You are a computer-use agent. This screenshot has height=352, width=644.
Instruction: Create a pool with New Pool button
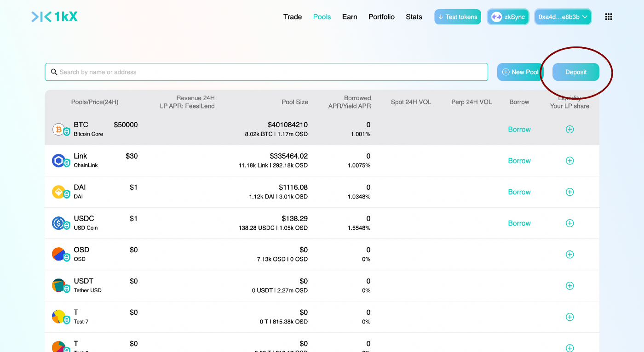520,72
